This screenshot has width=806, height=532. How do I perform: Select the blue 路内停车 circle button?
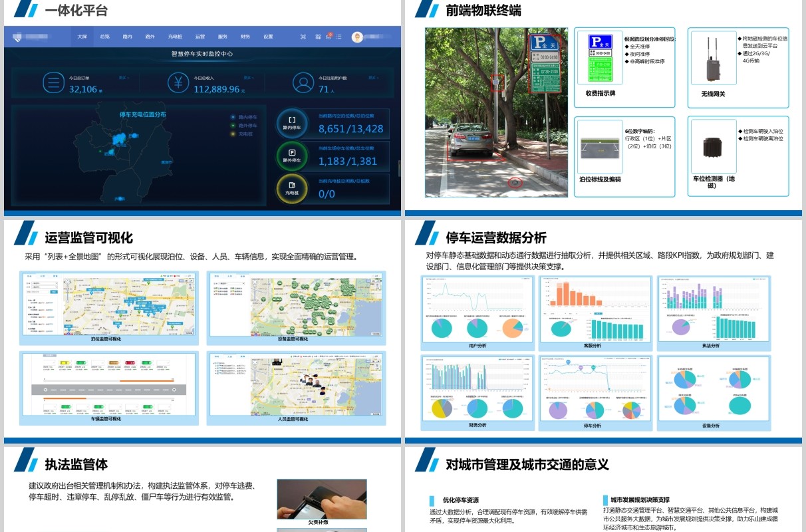tap(292, 124)
